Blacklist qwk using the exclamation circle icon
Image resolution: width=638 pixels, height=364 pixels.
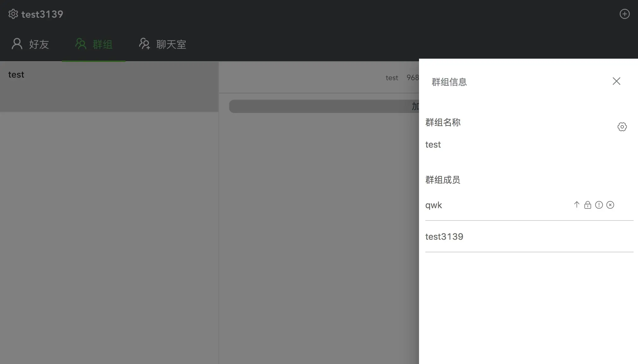coord(599,205)
